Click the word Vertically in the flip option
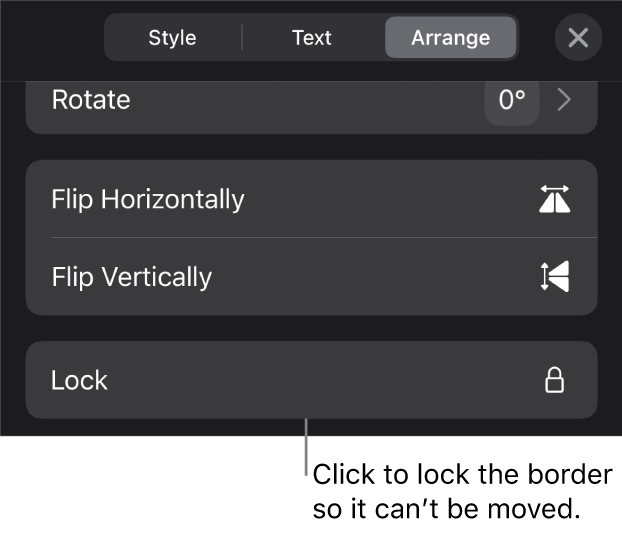 point(156,277)
